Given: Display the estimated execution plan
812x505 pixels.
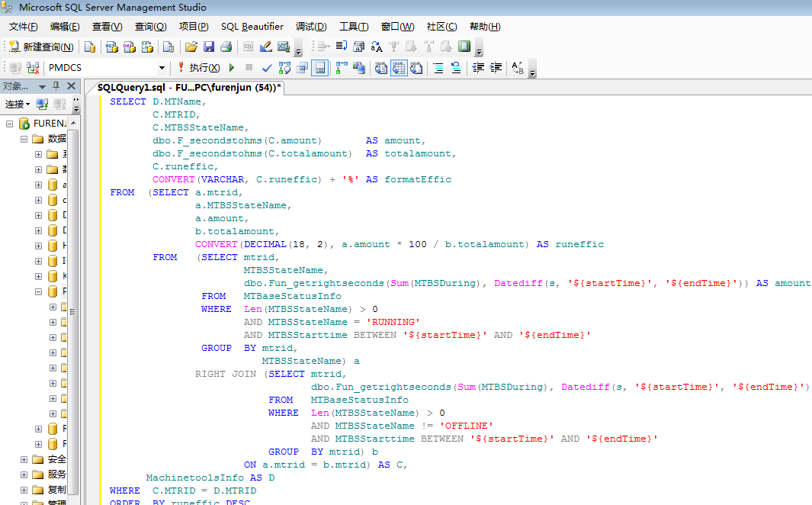Looking at the screenshot, I should coord(284,68).
